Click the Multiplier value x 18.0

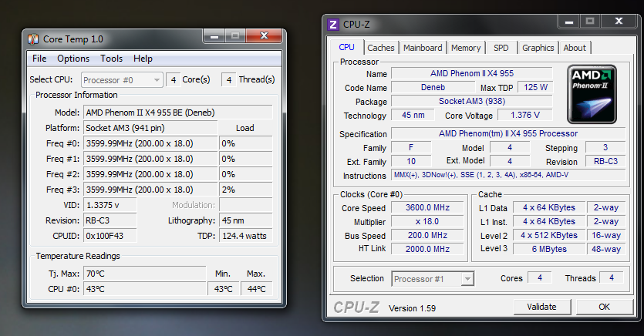pyautogui.click(x=427, y=221)
